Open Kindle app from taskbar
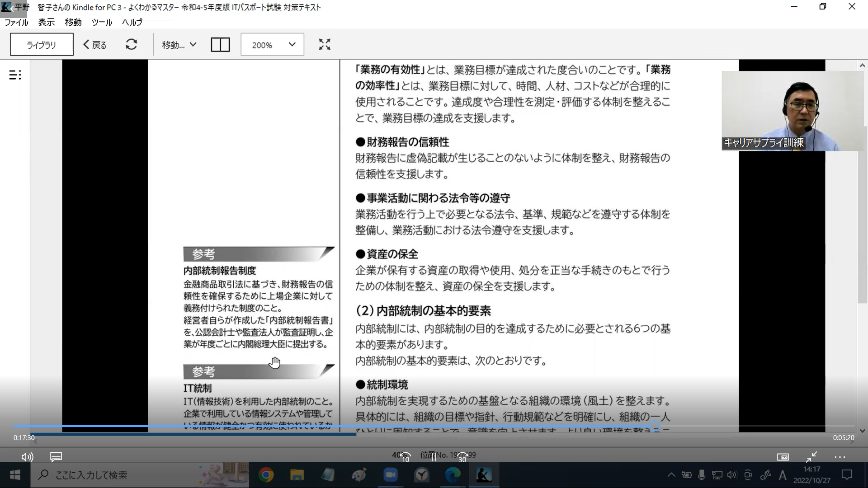Viewport: 868px width, 488px height. pos(484,475)
